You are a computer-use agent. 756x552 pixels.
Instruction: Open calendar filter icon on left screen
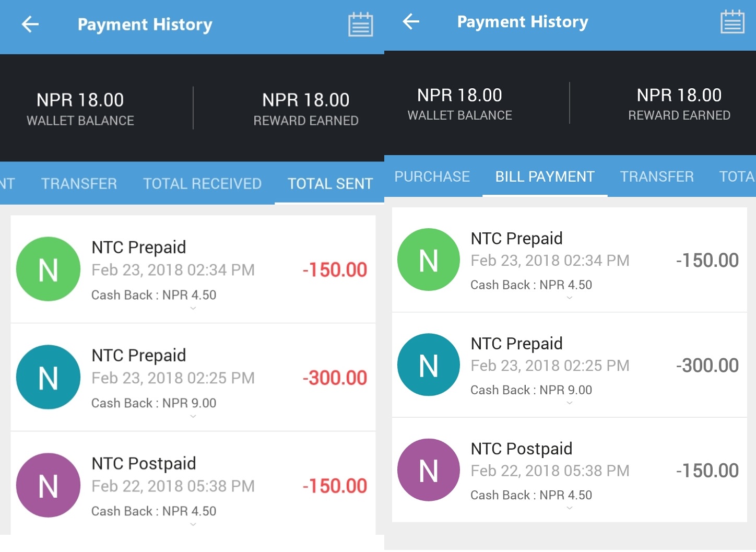[x=360, y=25]
